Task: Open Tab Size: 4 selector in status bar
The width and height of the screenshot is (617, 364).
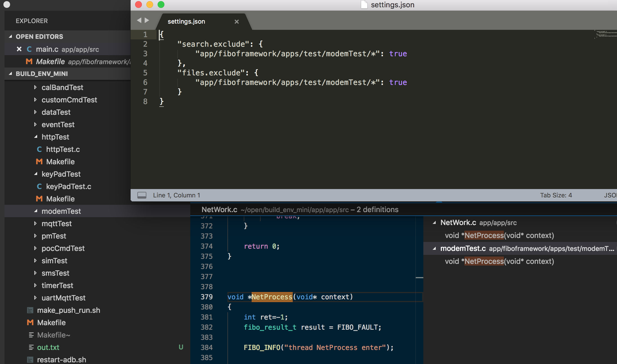Action: tap(556, 195)
